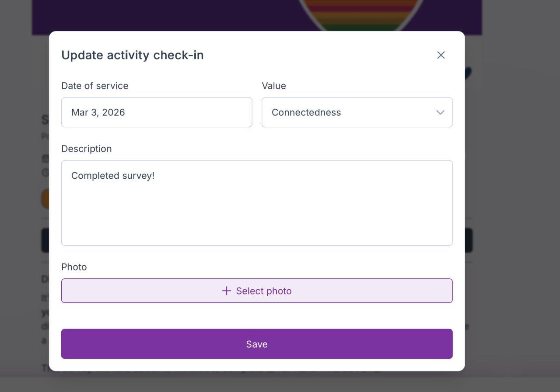Screen dimensions: 560x392
Task: Click the 'Completed survey!' text
Action: pyautogui.click(x=112, y=176)
